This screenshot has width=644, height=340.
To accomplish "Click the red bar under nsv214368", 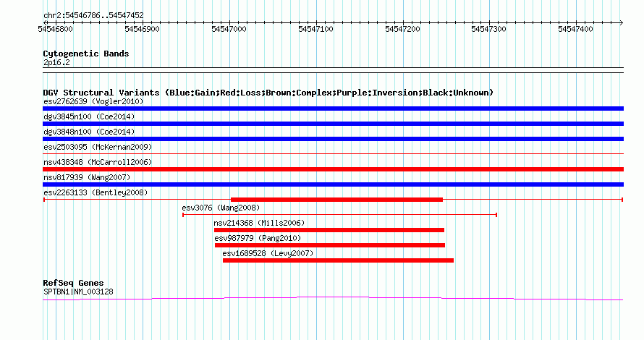I will [329, 230].
